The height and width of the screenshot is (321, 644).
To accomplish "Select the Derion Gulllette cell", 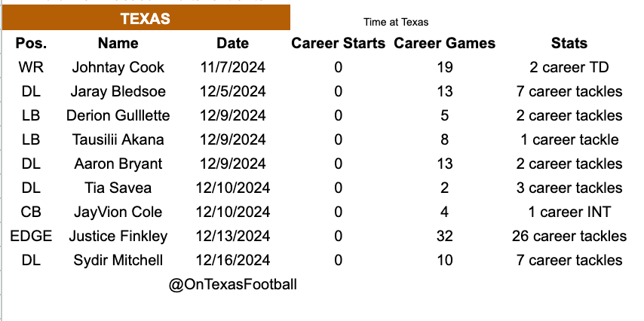I will pos(118,115).
